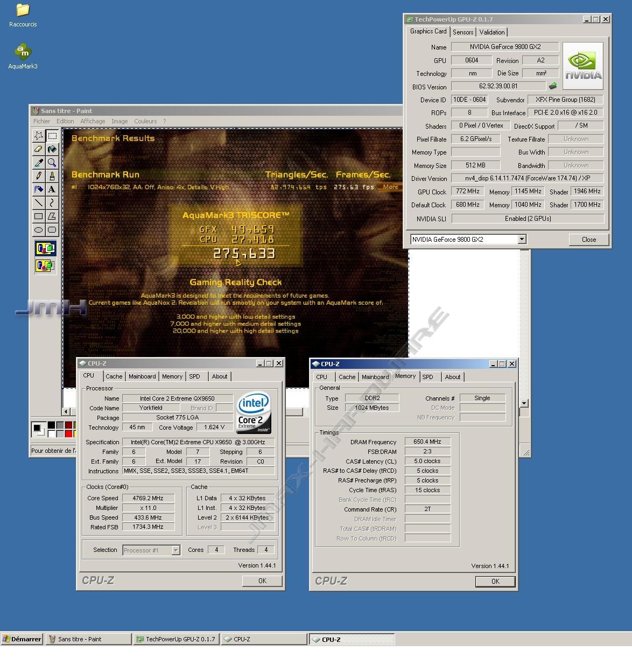Select the opaque selection mode option
Viewport: 632px width, 672px height.
[x=45, y=249]
